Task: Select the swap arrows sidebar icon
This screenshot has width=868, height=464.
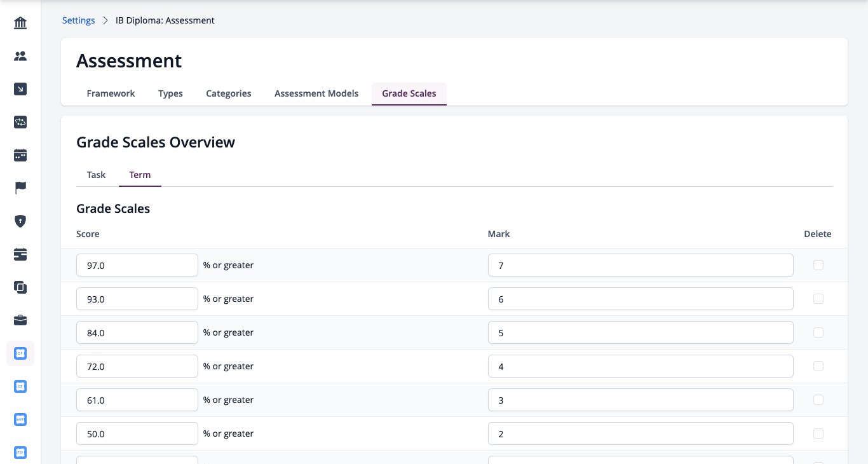Action: 20,122
